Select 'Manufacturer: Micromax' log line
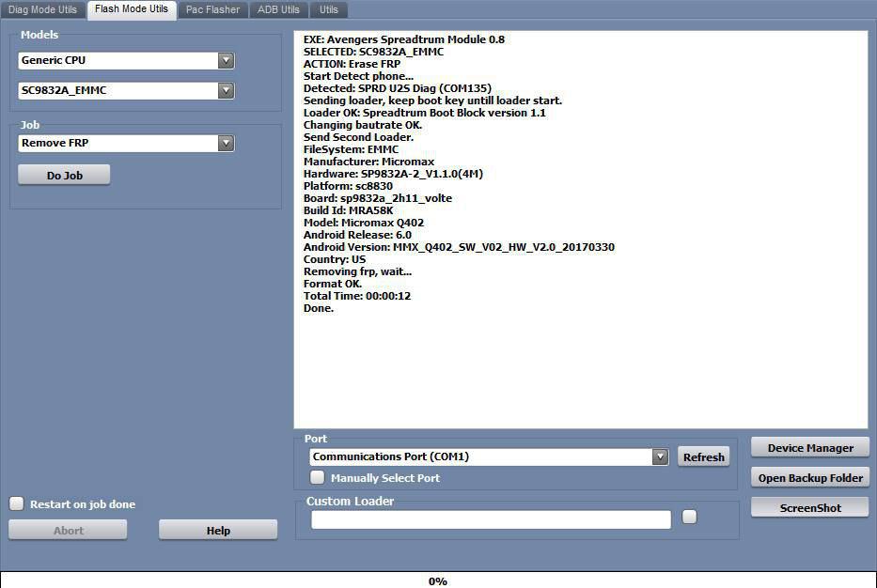 368,162
